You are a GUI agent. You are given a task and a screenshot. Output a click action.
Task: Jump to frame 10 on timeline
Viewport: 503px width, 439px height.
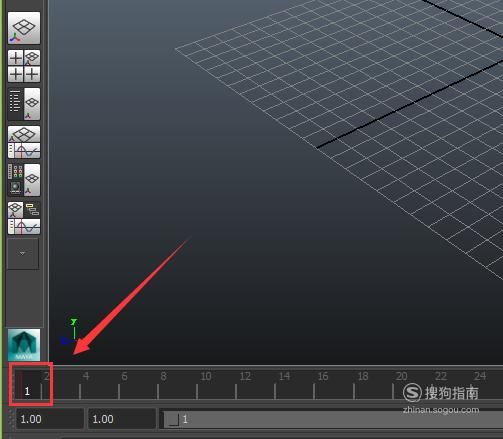pos(206,376)
